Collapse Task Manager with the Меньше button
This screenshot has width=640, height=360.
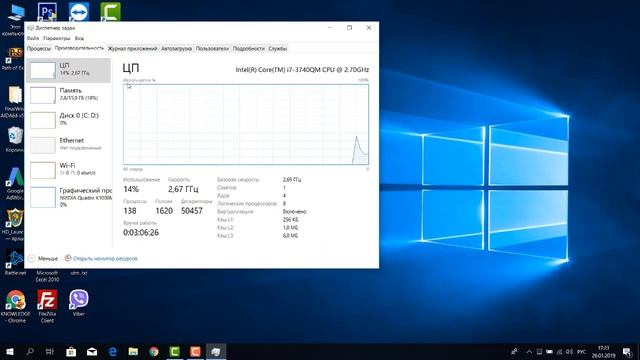pyautogui.click(x=43, y=258)
